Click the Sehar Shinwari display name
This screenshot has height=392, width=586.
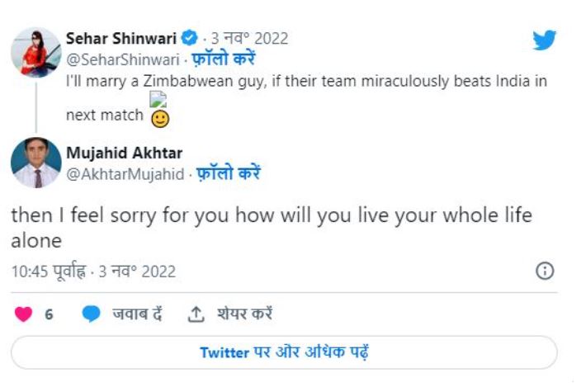[x=121, y=39]
